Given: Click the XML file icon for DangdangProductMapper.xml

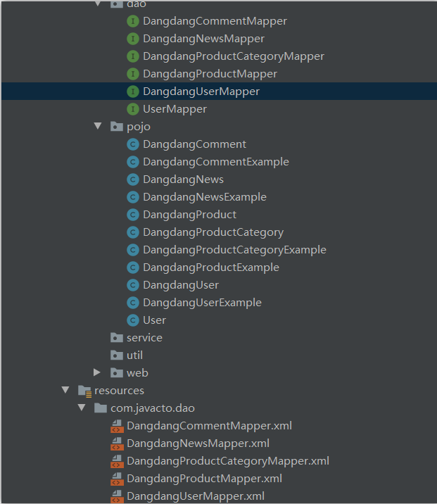Looking at the screenshot, I should coord(117,479).
